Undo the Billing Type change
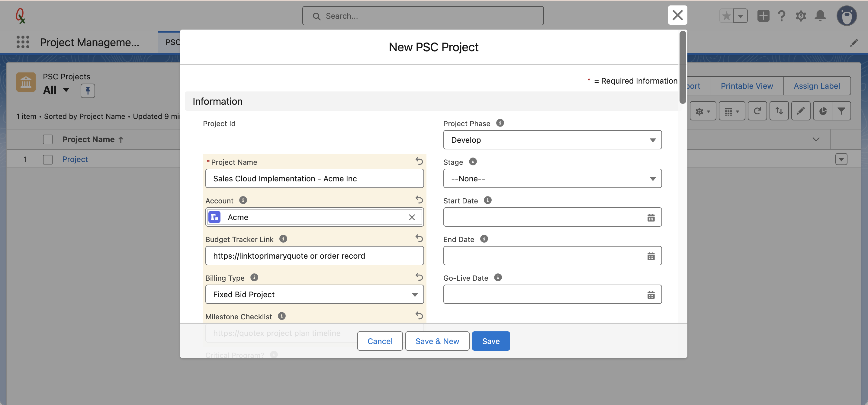The height and width of the screenshot is (405, 868). pyautogui.click(x=419, y=277)
